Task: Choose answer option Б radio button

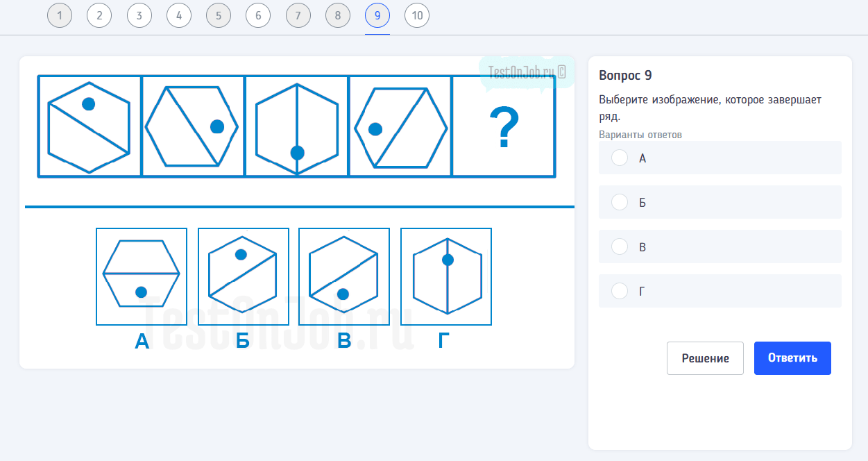Action: pos(620,202)
